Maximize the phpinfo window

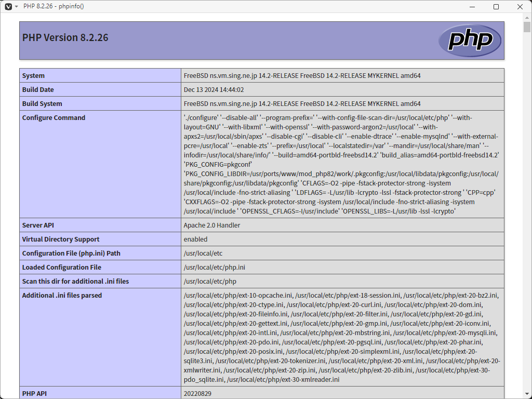[496, 6]
